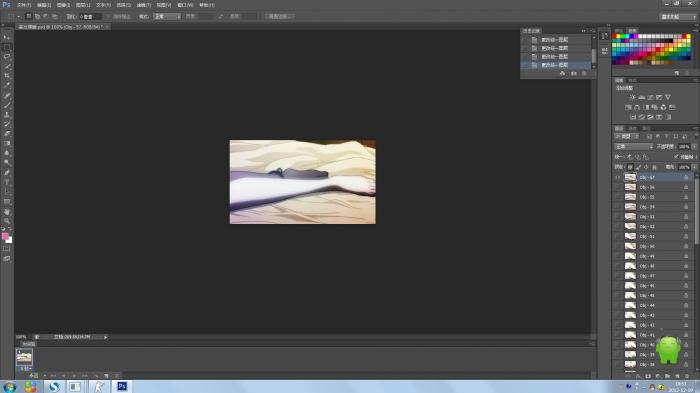This screenshot has height=393, width=700.
Task: Show the Obj - 56 layer
Action: click(x=618, y=187)
